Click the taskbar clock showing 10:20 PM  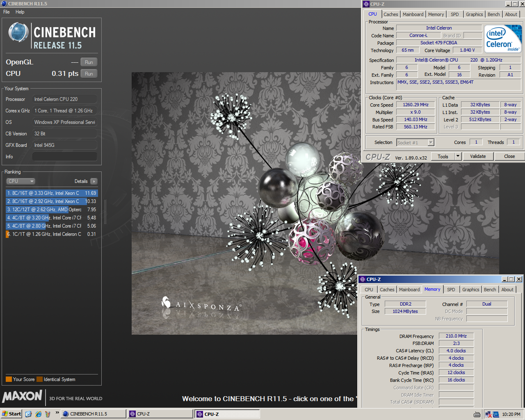(x=511, y=414)
